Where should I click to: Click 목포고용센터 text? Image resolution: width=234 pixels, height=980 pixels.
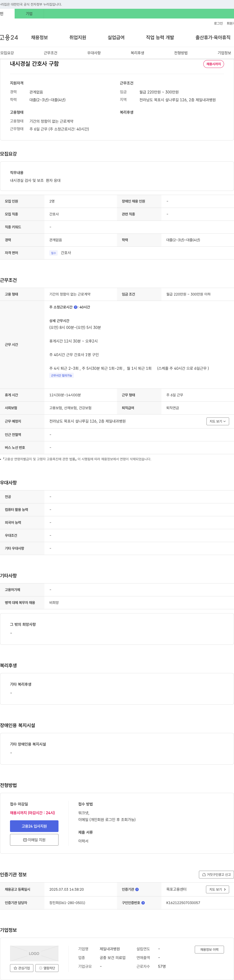point(176,889)
